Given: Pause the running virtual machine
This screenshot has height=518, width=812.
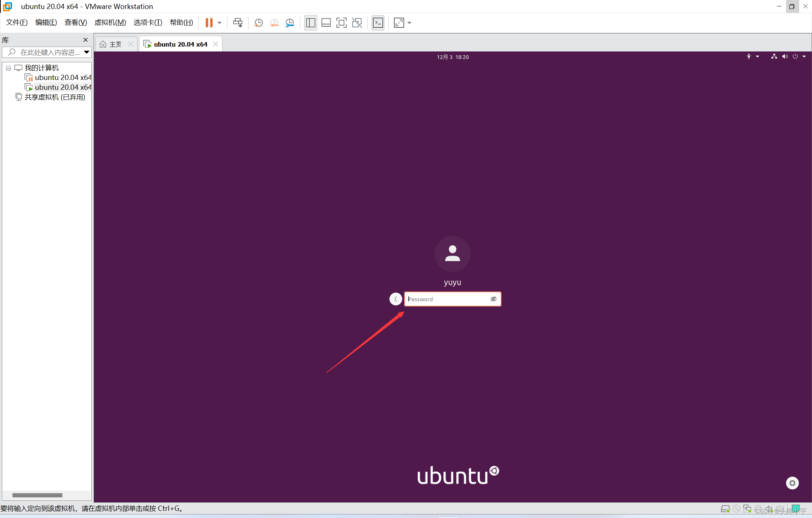Looking at the screenshot, I should point(209,23).
